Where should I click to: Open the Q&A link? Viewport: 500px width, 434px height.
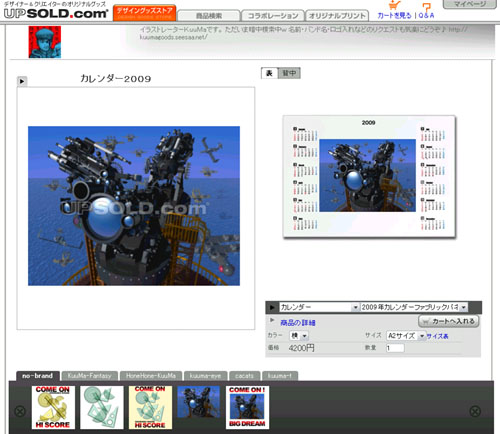[426, 15]
